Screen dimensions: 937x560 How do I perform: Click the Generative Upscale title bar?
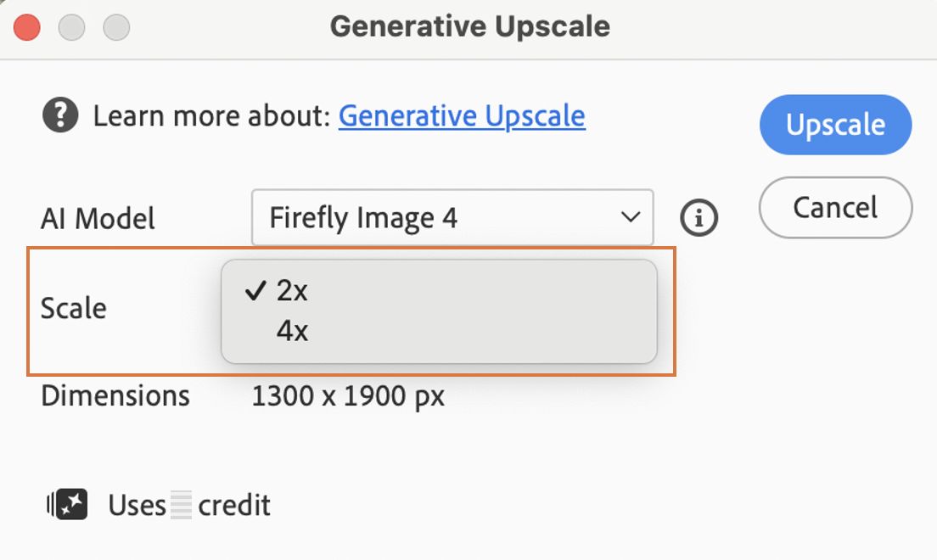[469, 27]
